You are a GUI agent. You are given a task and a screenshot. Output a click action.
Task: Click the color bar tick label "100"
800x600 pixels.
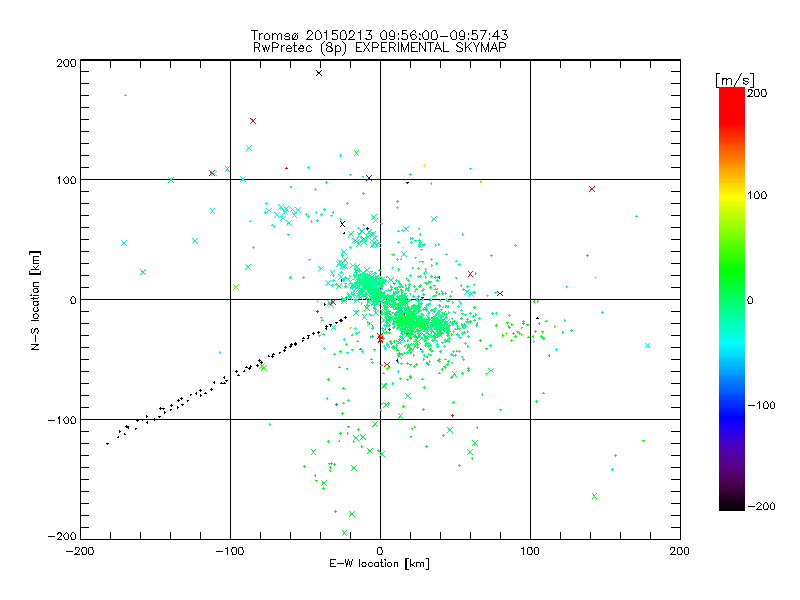coord(757,195)
